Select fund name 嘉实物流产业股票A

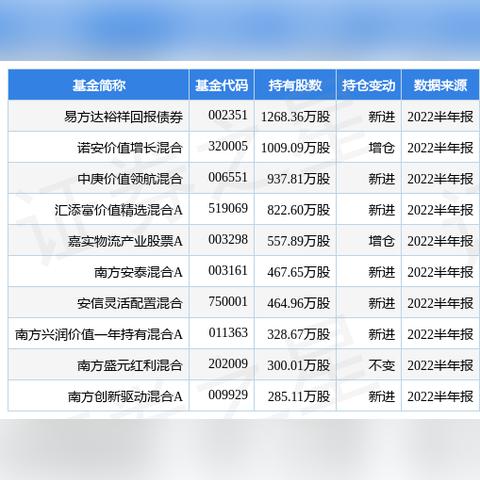125,241
